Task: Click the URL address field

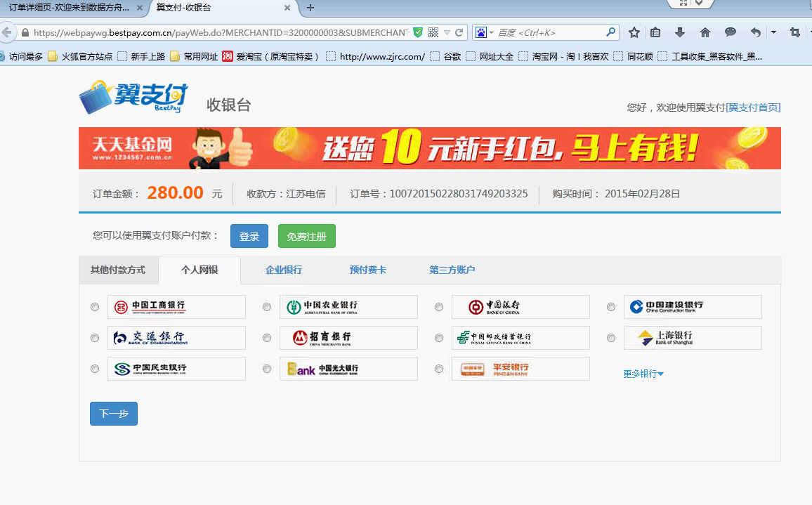Action: coord(220,32)
